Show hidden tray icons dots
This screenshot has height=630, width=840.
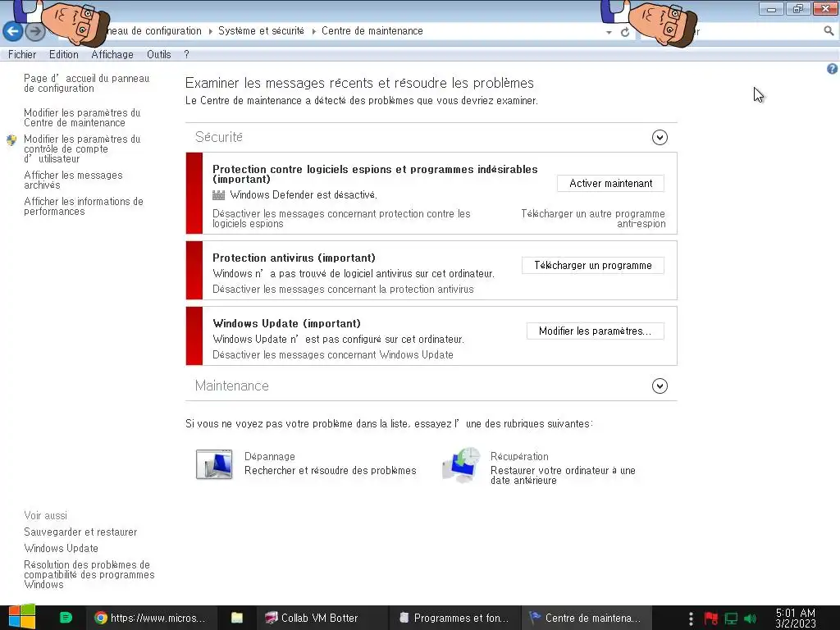tap(691, 619)
